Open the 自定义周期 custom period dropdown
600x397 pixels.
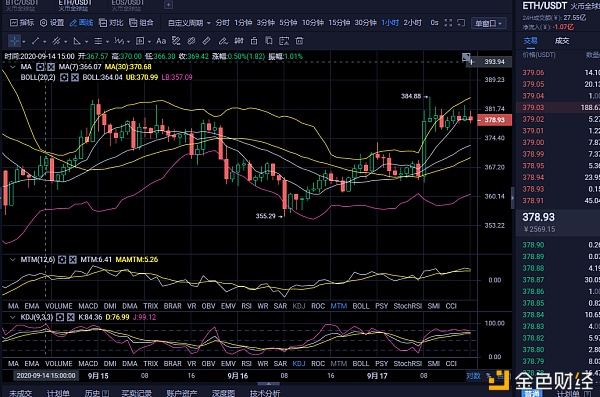[x=189, y=23]
